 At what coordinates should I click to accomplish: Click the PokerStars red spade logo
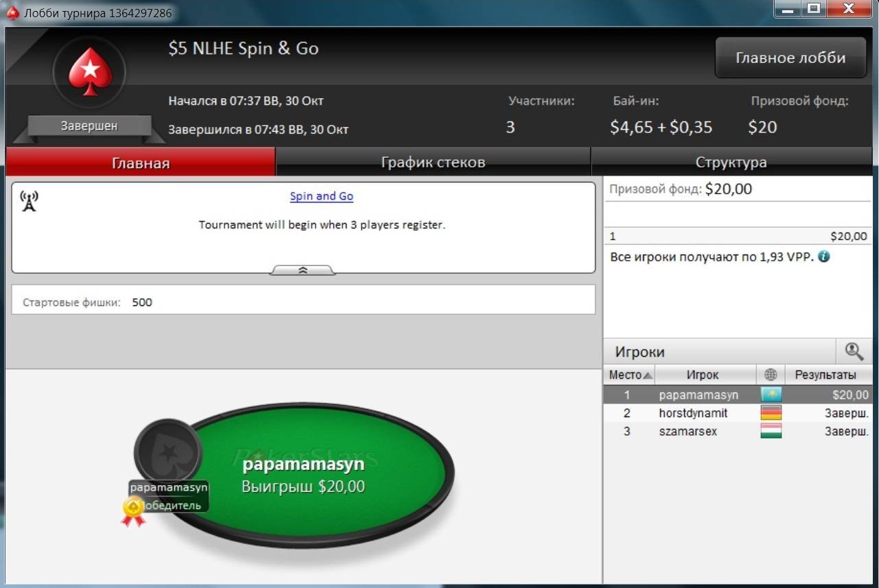[89, 70]
